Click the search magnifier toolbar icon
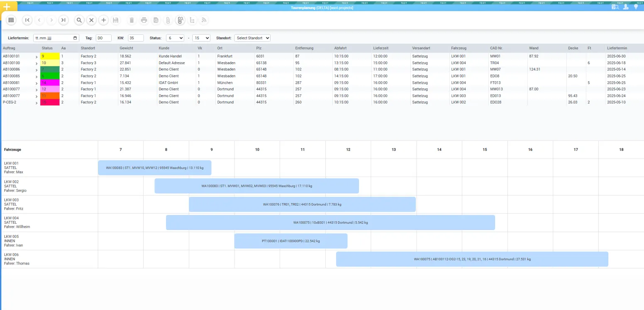This screenshot has width=644, height=310. pyautogui.click(x=79, y=20)
